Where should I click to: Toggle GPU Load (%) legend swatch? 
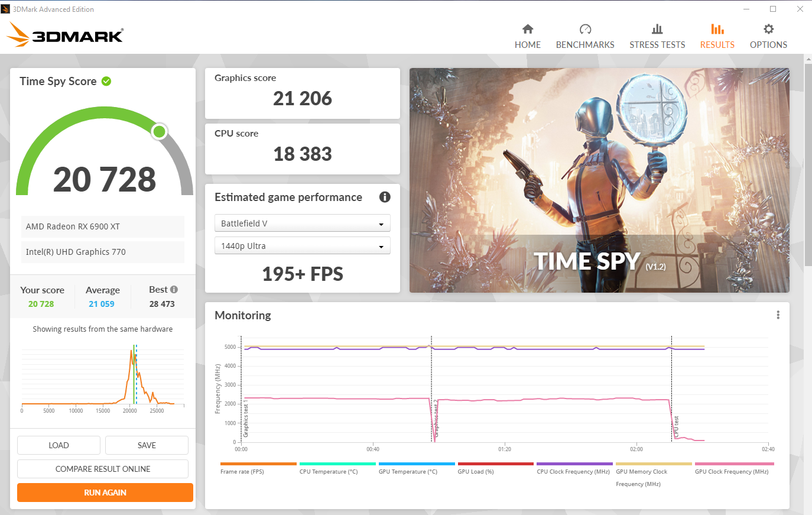[496, 464]
